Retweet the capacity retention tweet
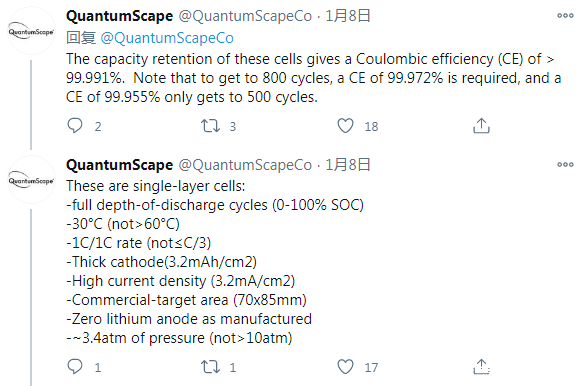 click(210, 126)
